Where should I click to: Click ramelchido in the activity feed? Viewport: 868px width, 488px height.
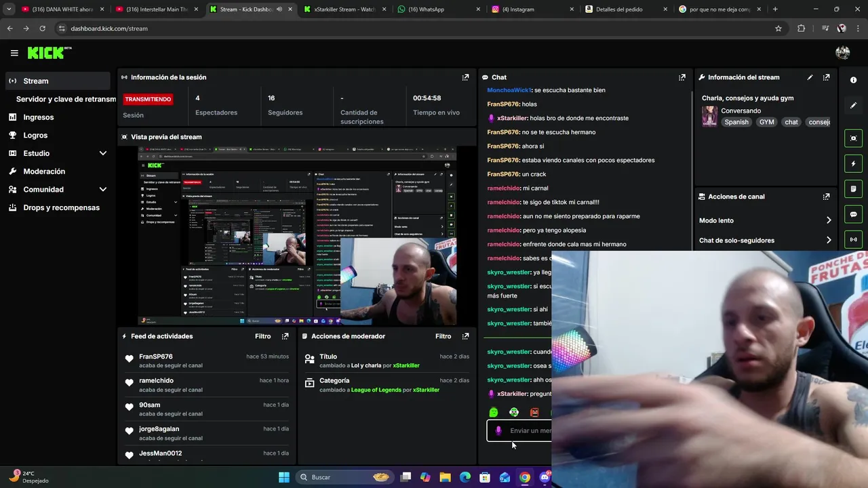[156, 381]
